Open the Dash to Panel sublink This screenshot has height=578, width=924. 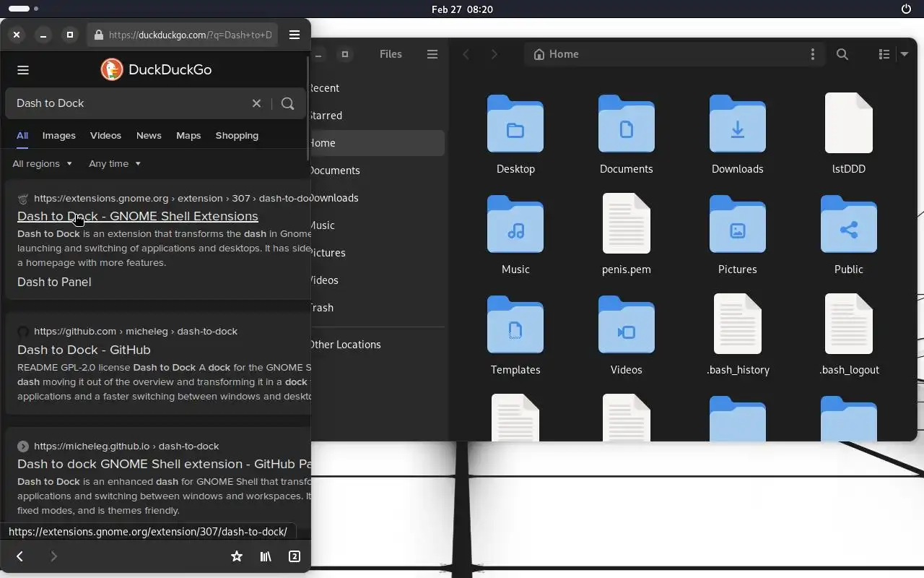click(x=54, y=282)
